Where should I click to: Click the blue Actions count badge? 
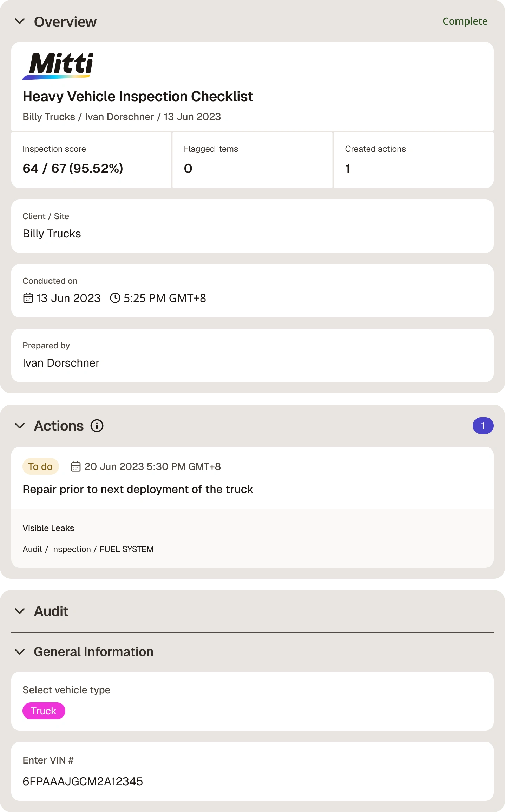pos(483,426)
